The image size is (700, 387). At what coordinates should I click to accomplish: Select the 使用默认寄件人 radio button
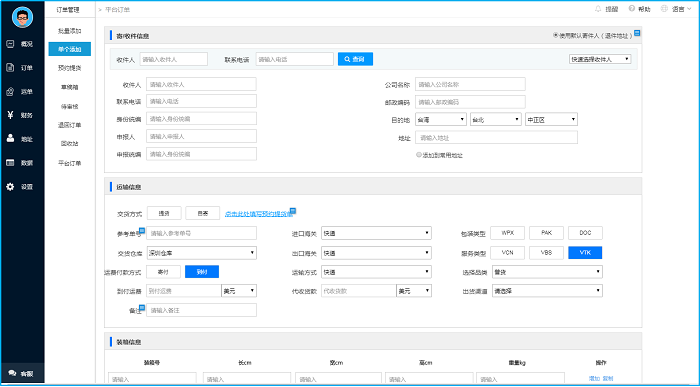coord(556,35)
